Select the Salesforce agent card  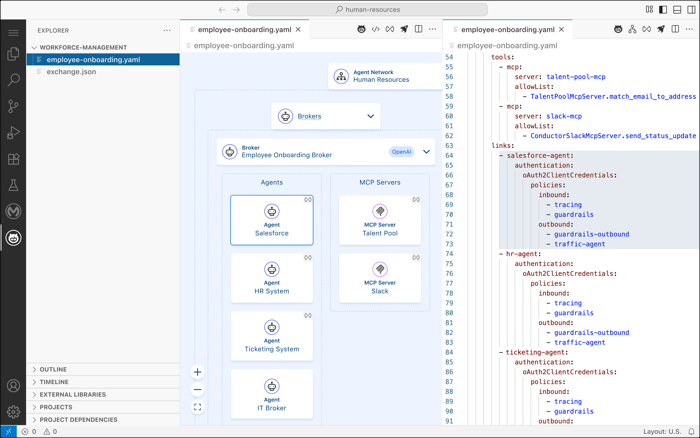pyautogui.click(x=271, y=220)
